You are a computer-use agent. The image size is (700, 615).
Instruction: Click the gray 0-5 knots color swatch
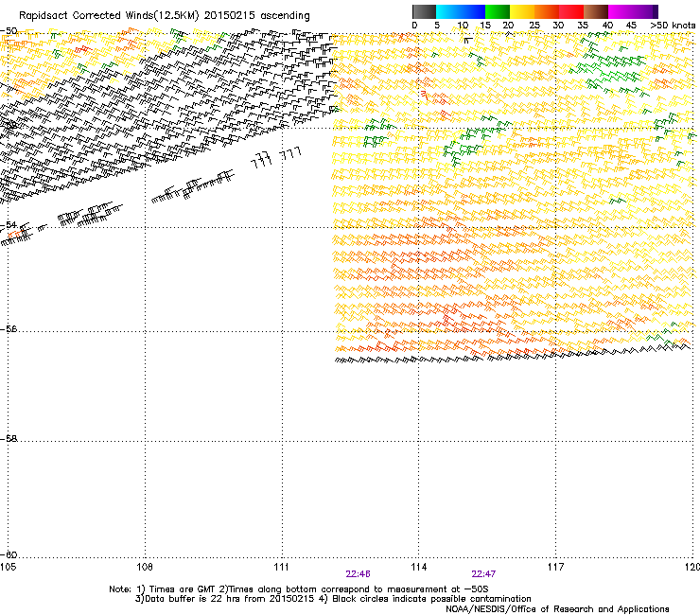424,11
